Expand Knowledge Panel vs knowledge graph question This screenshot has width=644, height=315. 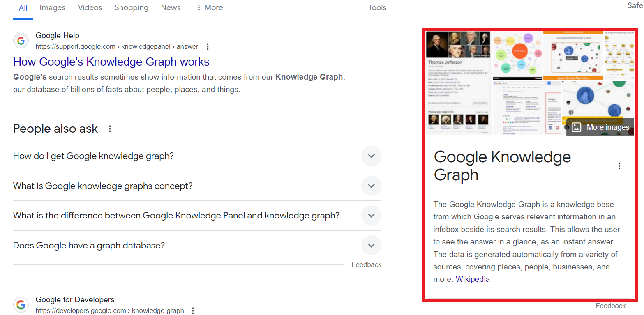click(x=197, y=216)
